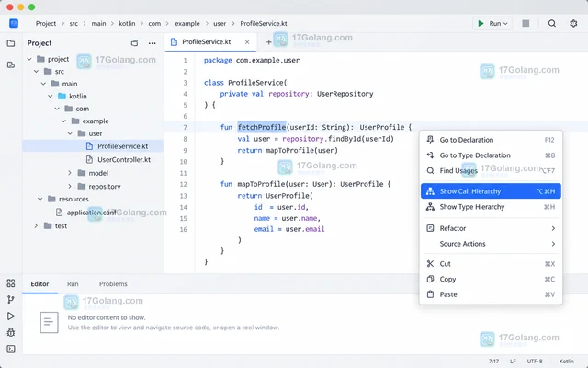
Task: Click the Project breadcrumb root
Action: pyautogui.click(x=46, y=23)
